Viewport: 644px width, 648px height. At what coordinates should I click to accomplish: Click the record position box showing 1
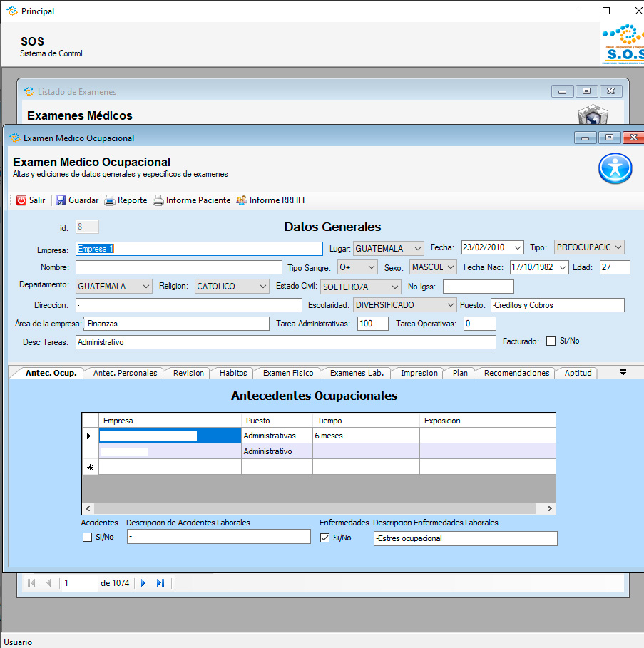tap(79, 583)
